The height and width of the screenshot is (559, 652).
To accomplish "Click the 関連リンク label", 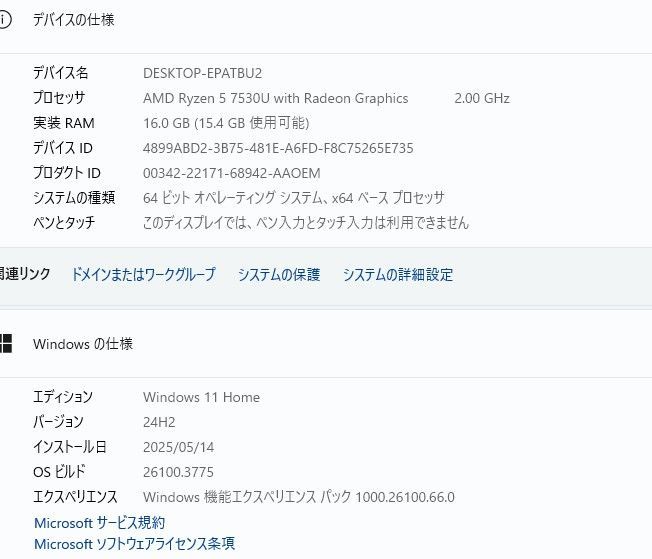I will [25, 274].
